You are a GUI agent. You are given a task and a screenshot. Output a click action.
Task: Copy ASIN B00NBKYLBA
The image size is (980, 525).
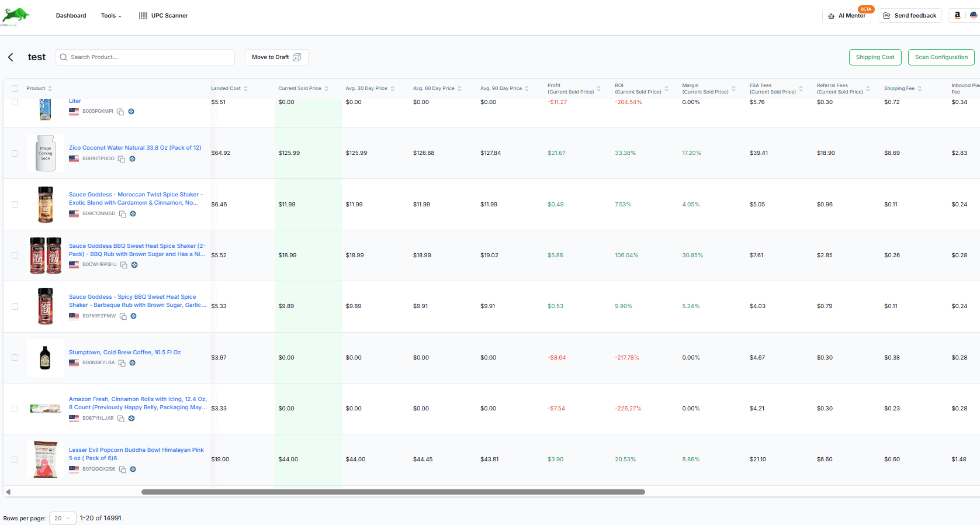tap(122, 363)
